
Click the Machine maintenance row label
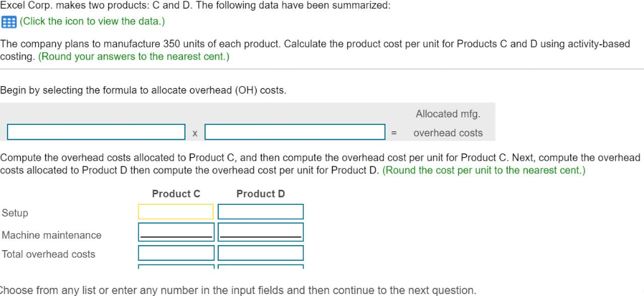coord(52,235)
